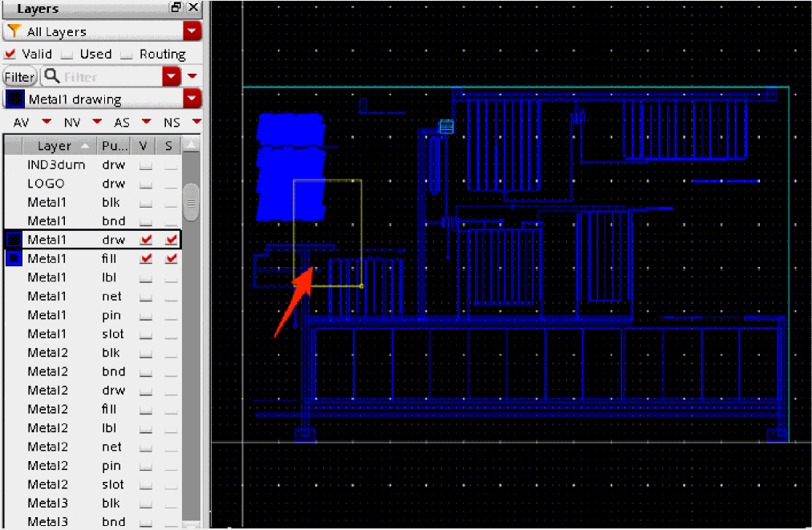Toggle visibility of Metal1 fill layer
Image resolution: width=812 pixels, height=530 pixels.
pos(147,258)
